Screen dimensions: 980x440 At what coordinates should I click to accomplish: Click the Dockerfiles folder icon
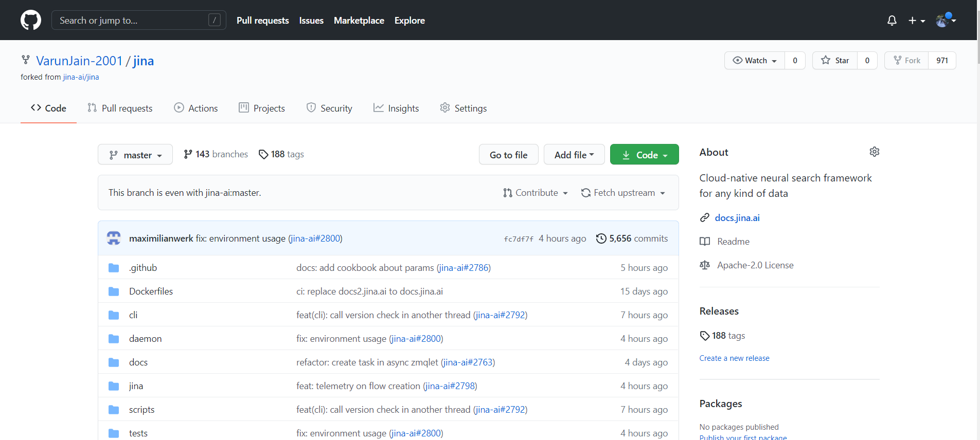click(114, 291)
